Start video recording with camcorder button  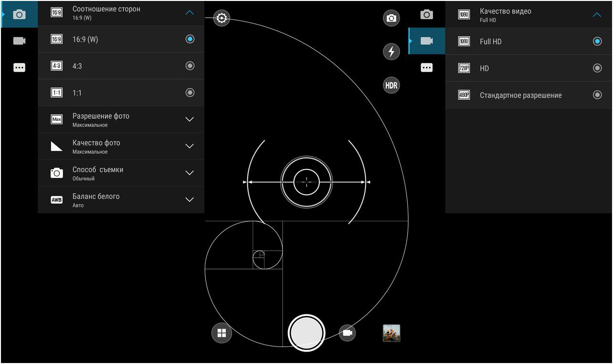coord(347,333)
